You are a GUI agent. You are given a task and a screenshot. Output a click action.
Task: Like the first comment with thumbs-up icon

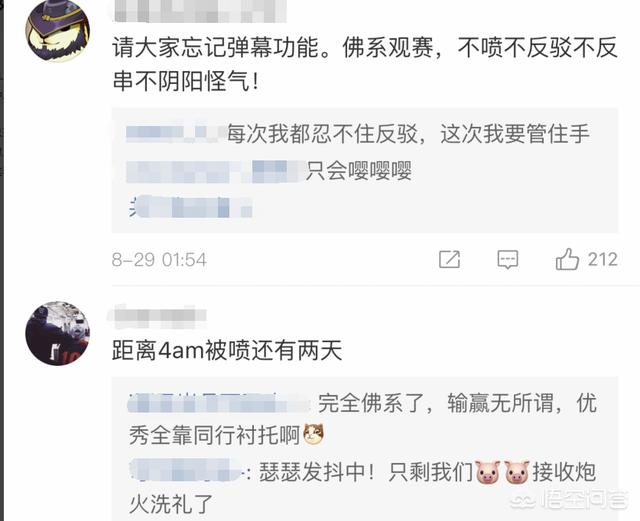coord(567,259)
